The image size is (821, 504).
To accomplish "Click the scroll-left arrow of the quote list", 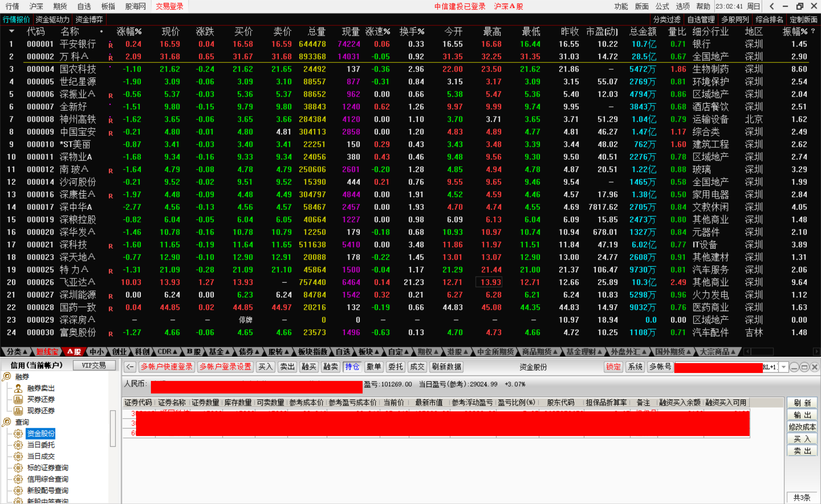I will (x=747, y=352).
